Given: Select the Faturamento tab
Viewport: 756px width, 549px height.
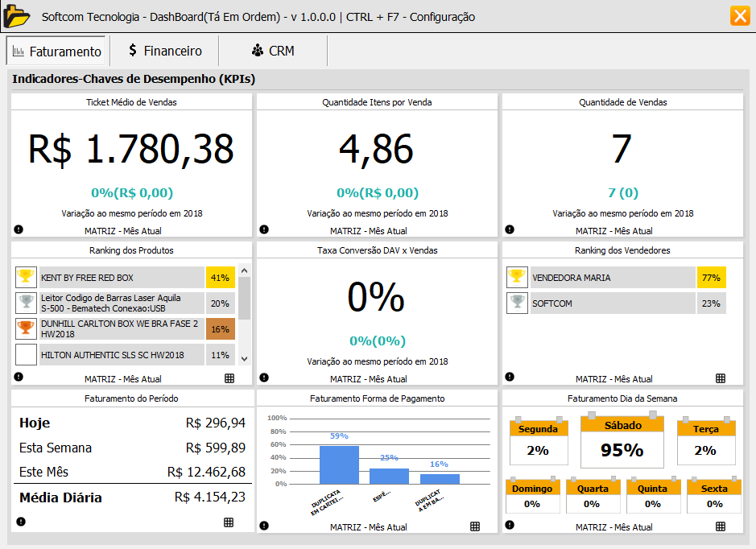Looking at the screenshot, I should point(57,52).
